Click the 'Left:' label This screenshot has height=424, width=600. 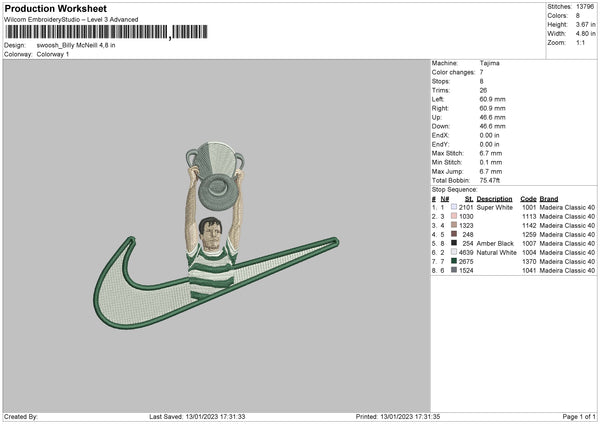coord(438,99)
